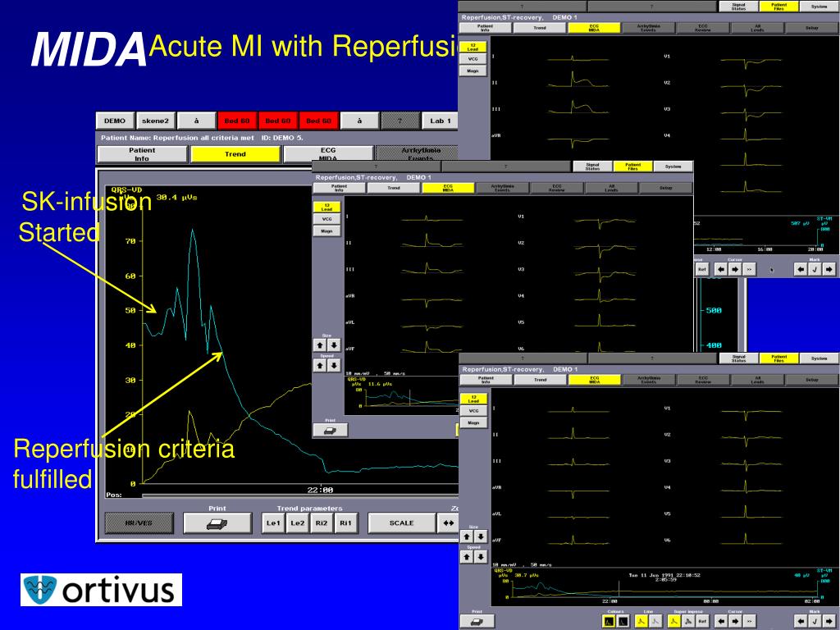Select Magn view in the middle window
The image size is (840, 630).
tap(326, 231)
